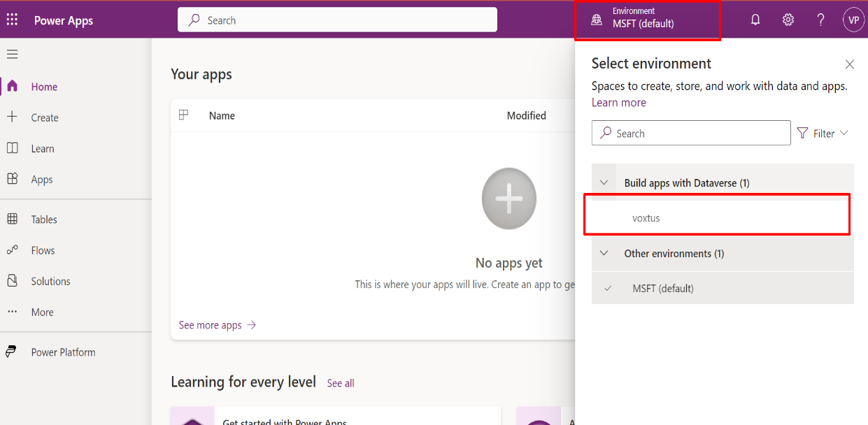Viewport: 868px width, 425px height.
Task: Click the app type column icon
Action: pos(184,115)
